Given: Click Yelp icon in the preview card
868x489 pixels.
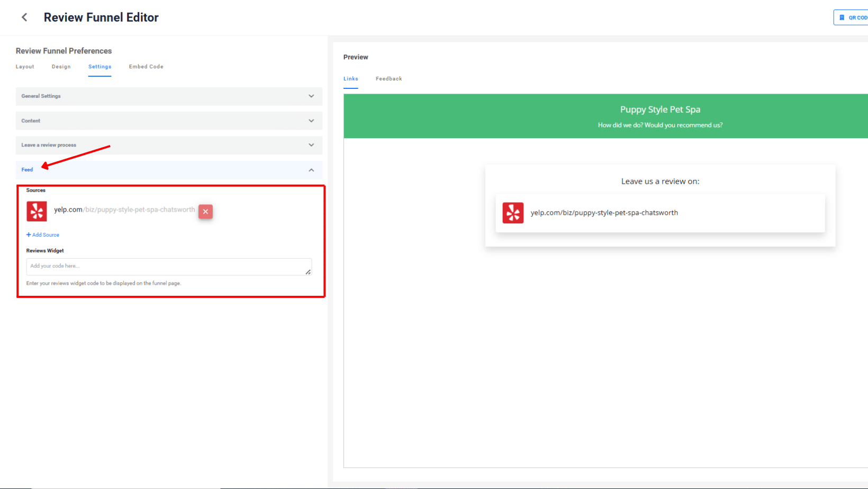Looking at the screenshot, I should click(x=513, y=213).
